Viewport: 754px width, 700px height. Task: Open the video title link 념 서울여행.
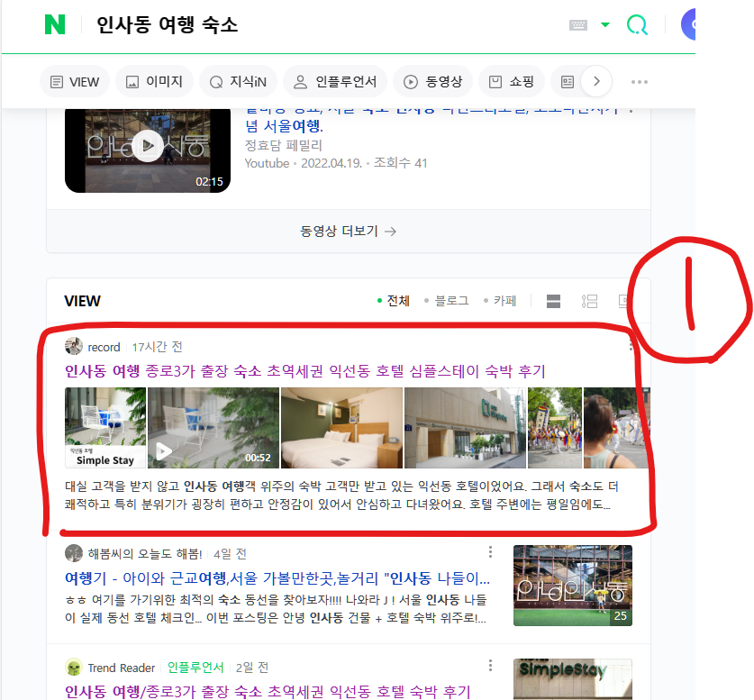(284, 126)
